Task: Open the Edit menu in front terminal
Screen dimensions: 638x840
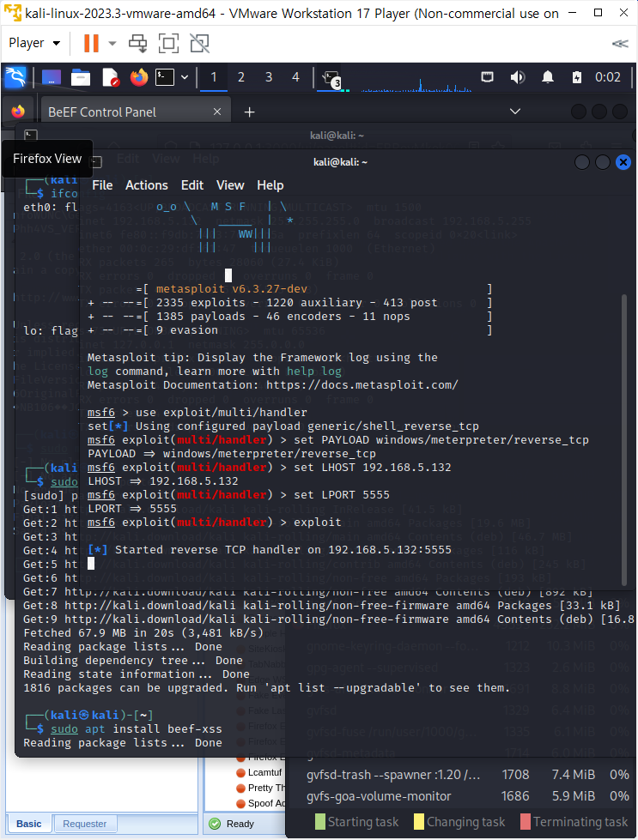Action: [192, 185]
